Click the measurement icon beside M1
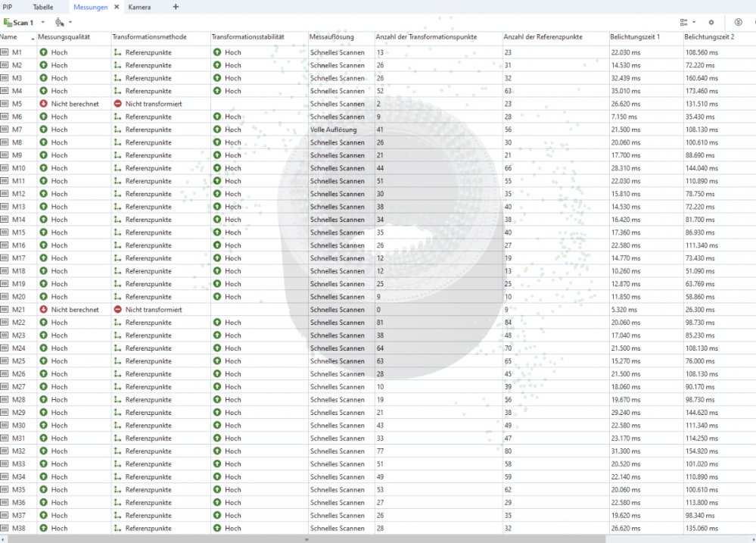 pos(5,52)
